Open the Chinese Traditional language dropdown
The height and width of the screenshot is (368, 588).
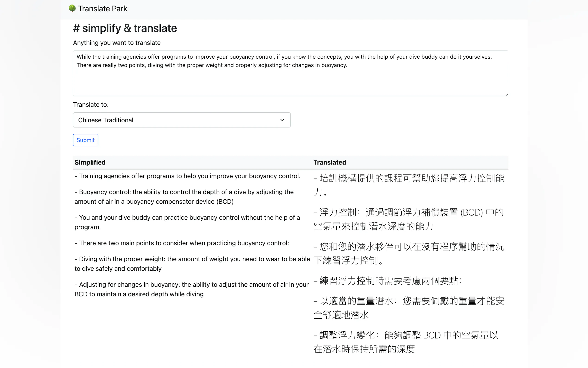(x=181, y=120)
